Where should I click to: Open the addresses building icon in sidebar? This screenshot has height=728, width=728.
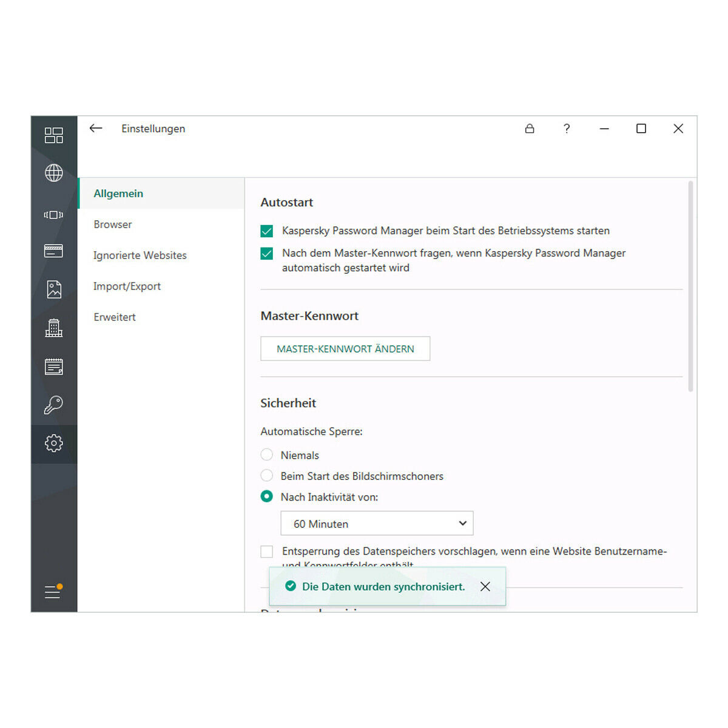click(53, 328)
